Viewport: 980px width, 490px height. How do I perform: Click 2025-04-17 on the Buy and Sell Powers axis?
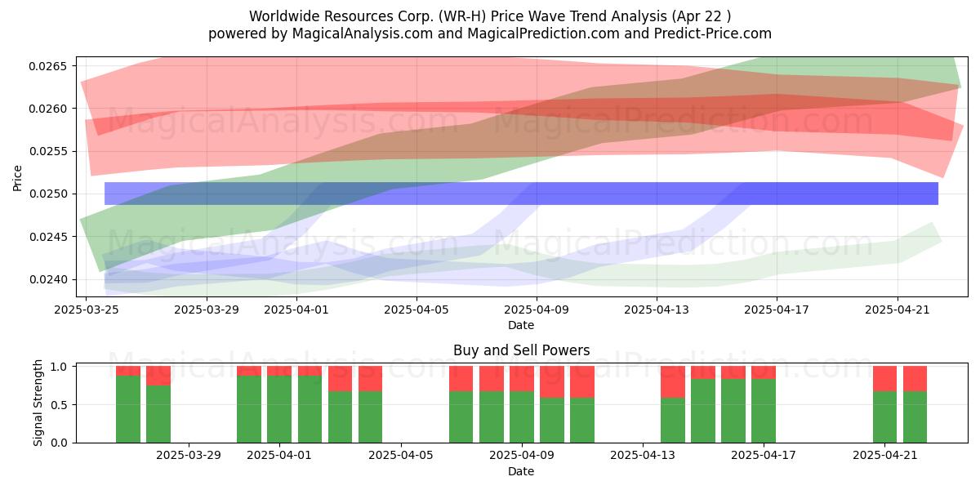click(x=764, y=456)
